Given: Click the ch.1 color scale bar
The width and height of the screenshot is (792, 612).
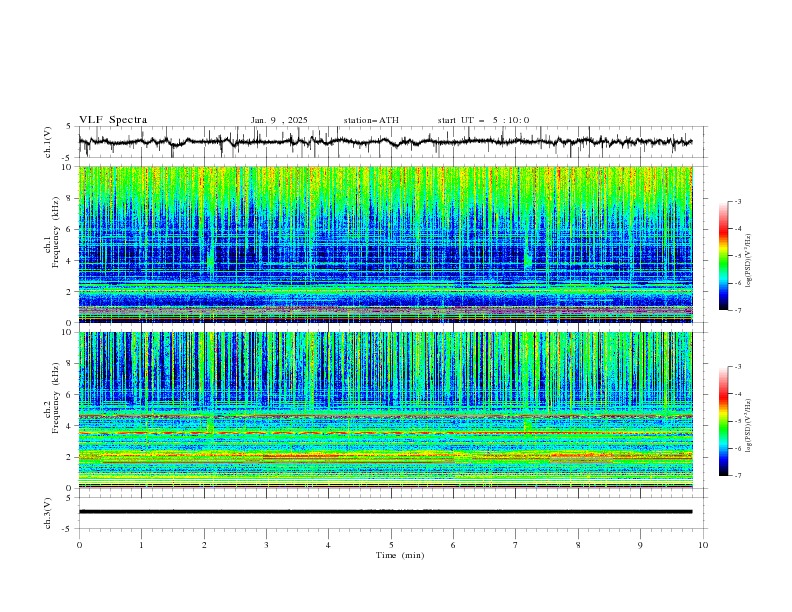Looking at the screenshot, I should click(723, 256).
